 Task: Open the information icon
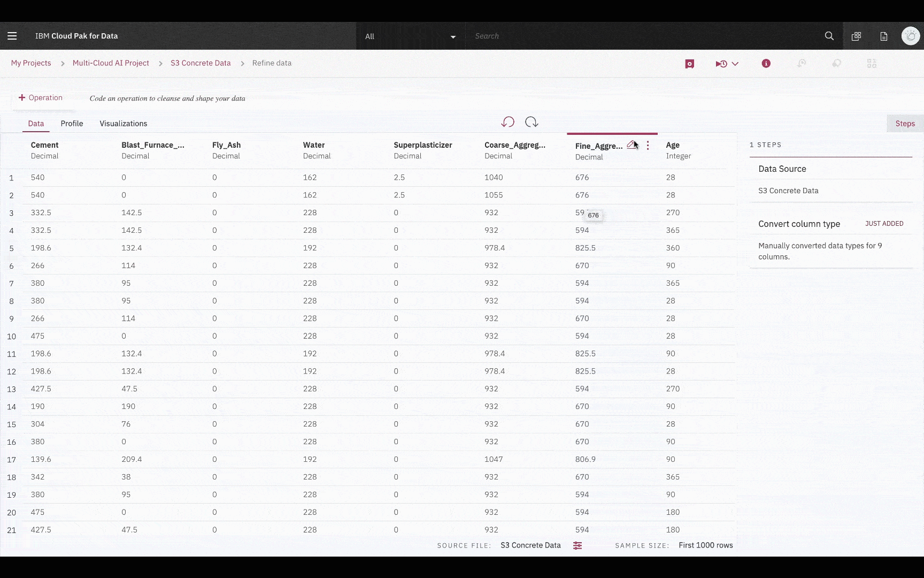coord(766,64)
